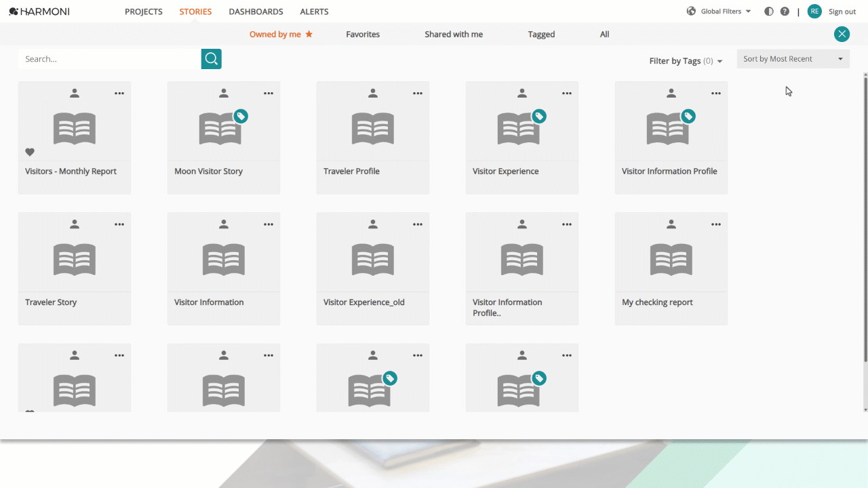The width and height of the screenshot is (868, 488).
Task: Click the tag badge on Moon Visitor Story
Action: (241, 117)
